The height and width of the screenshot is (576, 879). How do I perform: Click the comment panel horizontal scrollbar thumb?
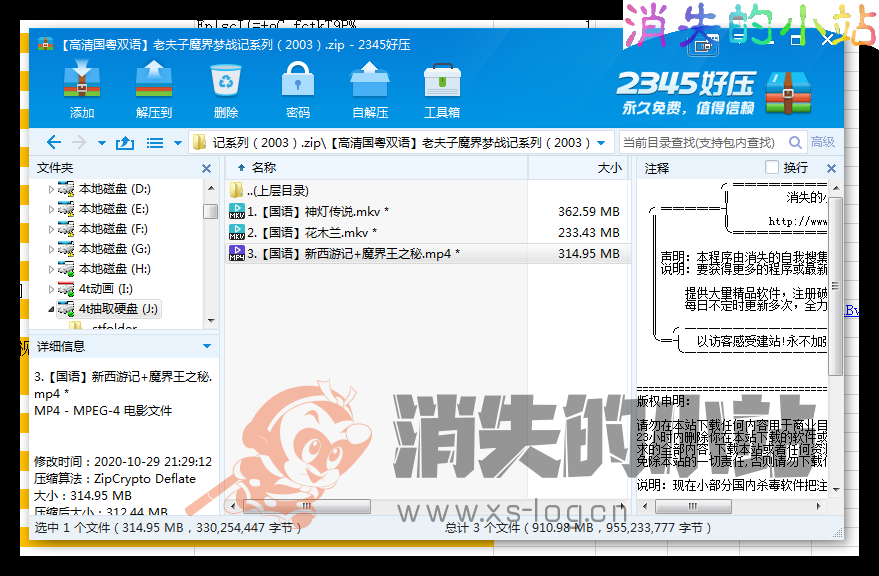pyautogui.click(x=693, y=506)
